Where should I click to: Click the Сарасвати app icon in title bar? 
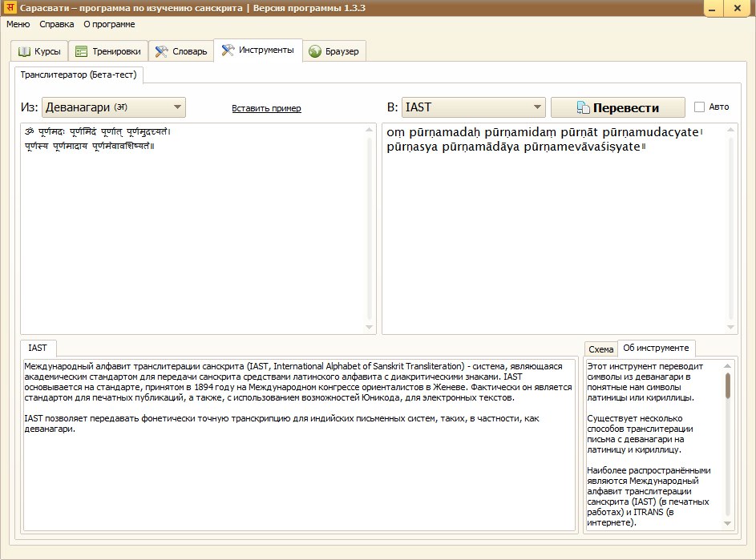(x=10, y=8)
